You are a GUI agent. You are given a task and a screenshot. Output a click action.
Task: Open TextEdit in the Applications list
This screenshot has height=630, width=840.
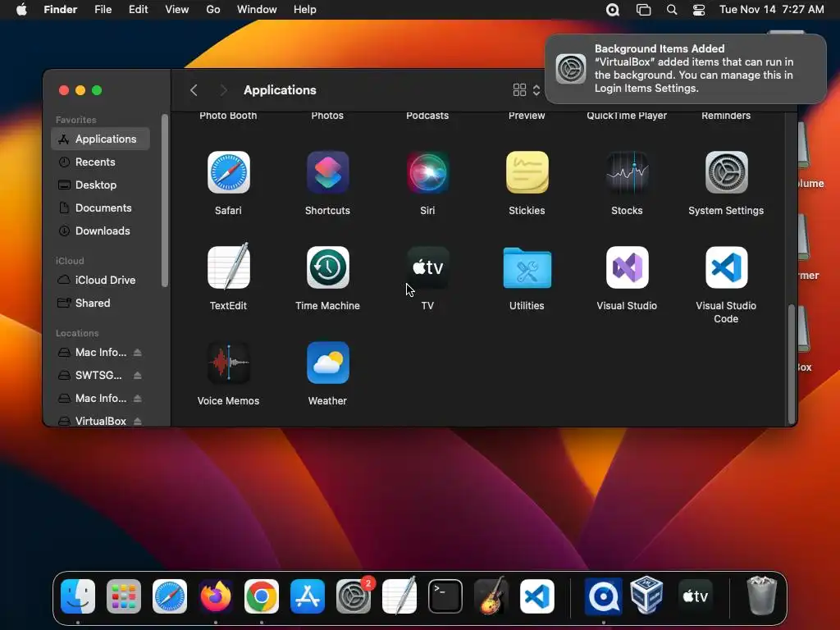[x=229, y=267]
